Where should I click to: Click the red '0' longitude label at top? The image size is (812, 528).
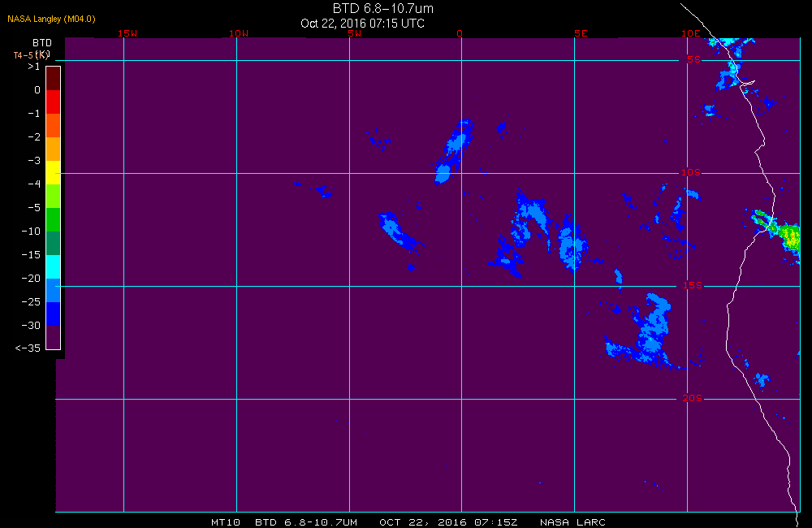click(x=460, y=33)
